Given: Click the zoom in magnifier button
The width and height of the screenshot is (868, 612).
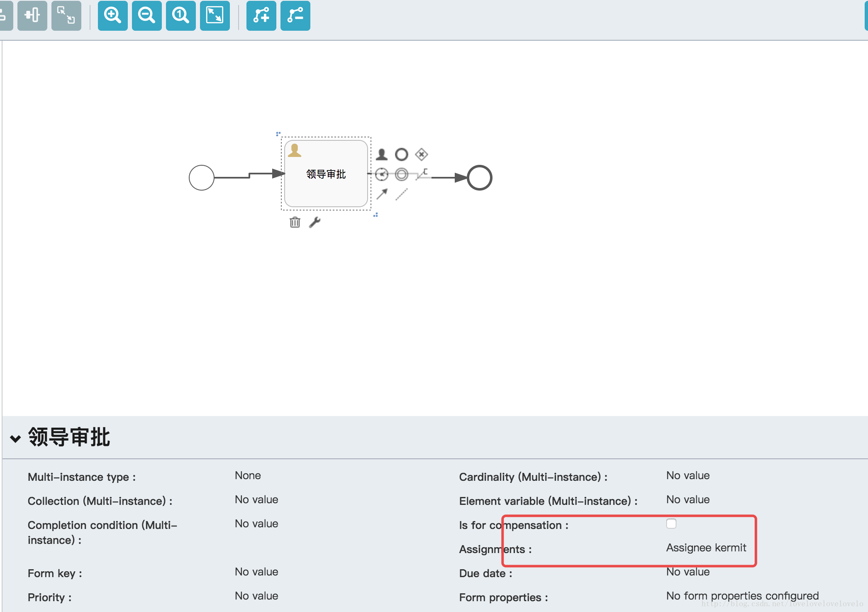Looking at the screenshot, I should click(x=112, y=16).
